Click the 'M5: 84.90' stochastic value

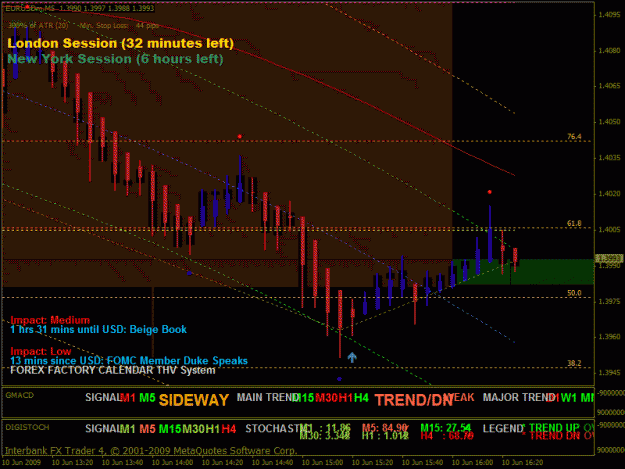(385, 428)
